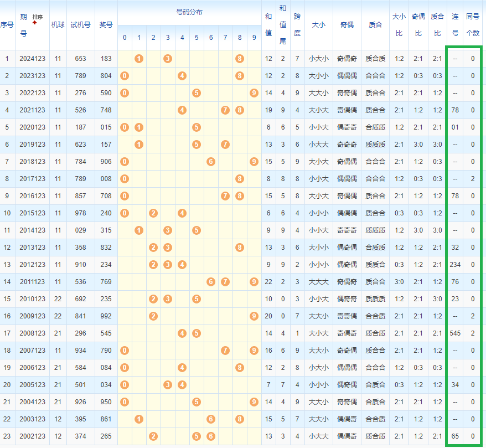Click orange ball 5 in the 2010123 row
The image size is (486, 448).
pos(197,299)
